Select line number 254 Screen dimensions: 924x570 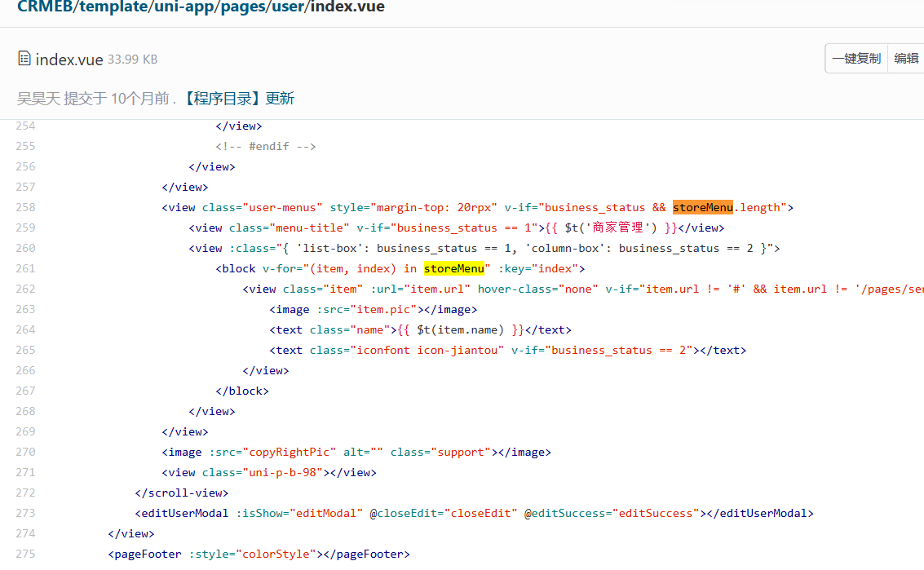click(24, 126)
